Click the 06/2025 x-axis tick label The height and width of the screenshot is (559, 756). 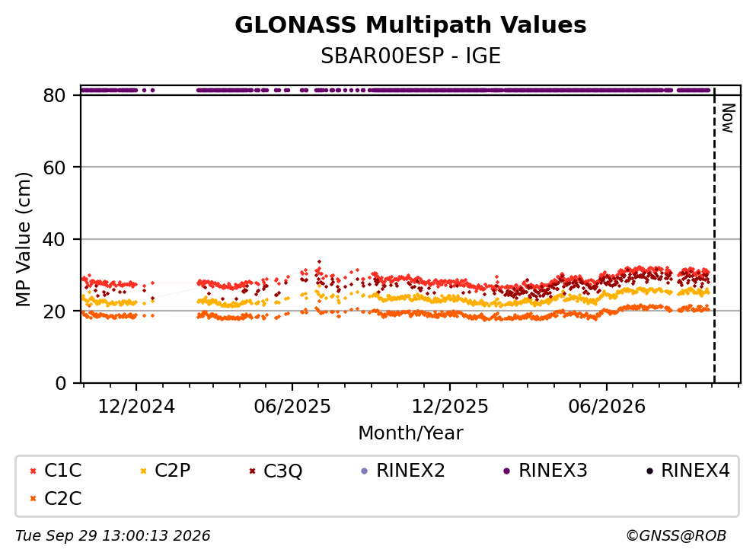pyautogui.click(x=292, y=407)
